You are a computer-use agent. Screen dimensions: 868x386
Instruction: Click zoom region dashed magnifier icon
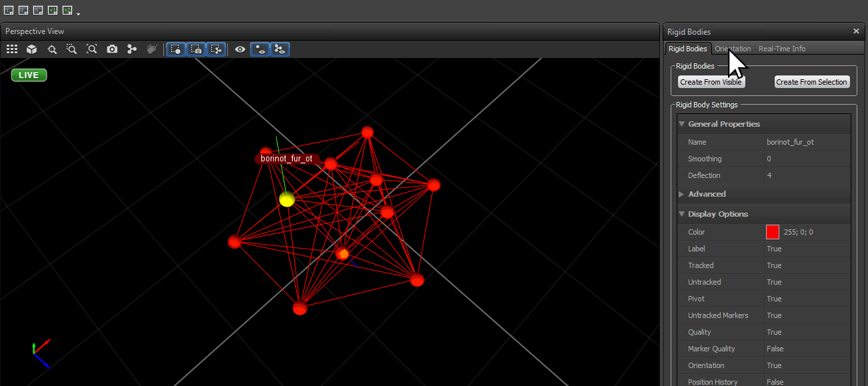pyautogui.click(x=71, y=49)
